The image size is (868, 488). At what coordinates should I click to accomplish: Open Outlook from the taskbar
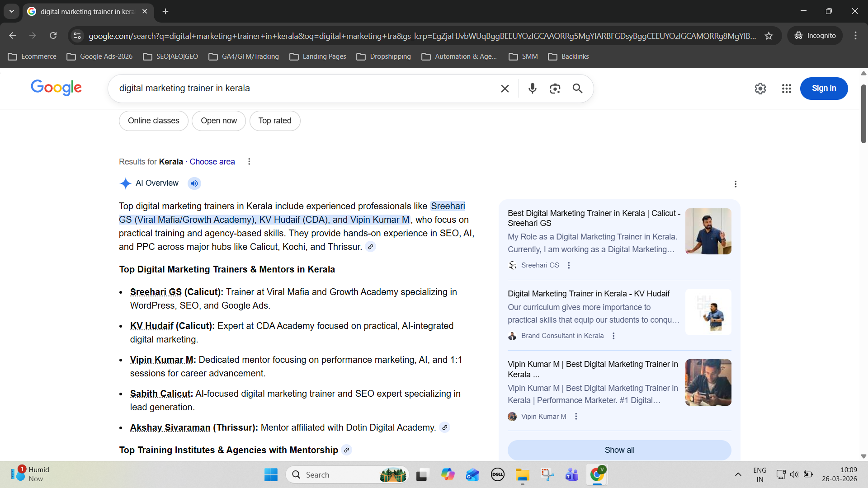[473, 475]
